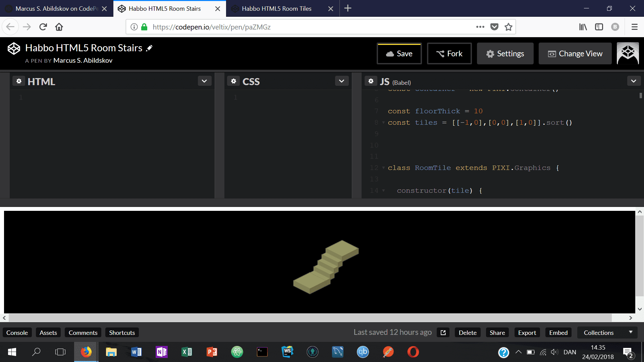Viewport: 644px width, 362px height.
Task: Open Windows Start menu
Action: pyautogui.click(x=12, y=352)
